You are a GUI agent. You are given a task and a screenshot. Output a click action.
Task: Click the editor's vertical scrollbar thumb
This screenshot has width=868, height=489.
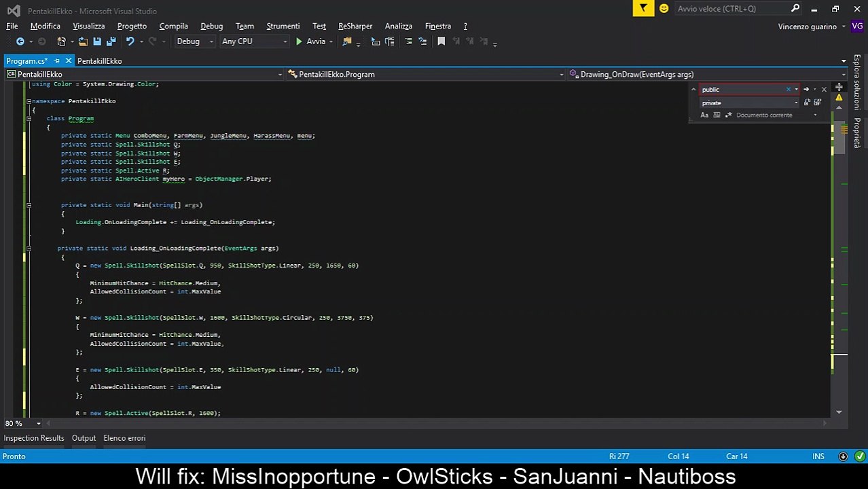point(839,139)
